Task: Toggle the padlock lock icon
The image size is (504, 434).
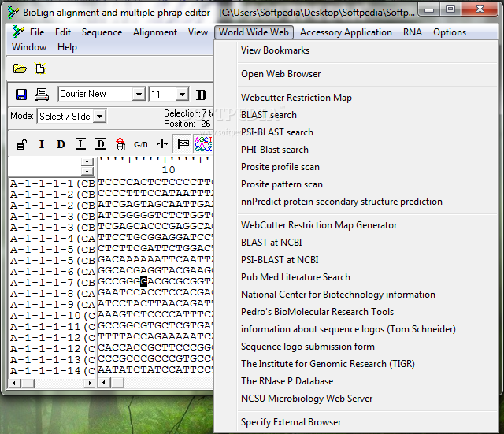Action: pyautogui.click(x=22, y=145)
